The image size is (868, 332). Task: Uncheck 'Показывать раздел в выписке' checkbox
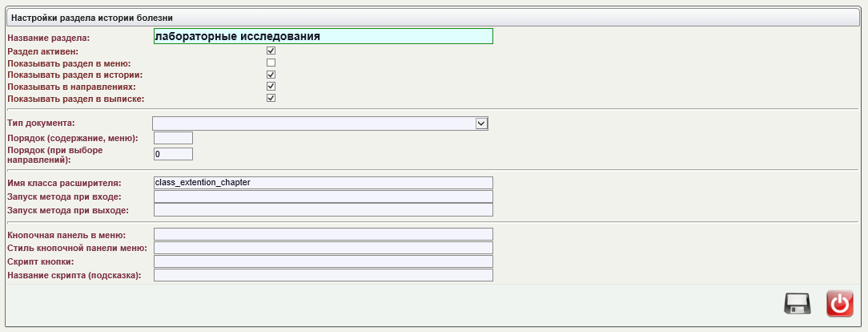(271, 98)
